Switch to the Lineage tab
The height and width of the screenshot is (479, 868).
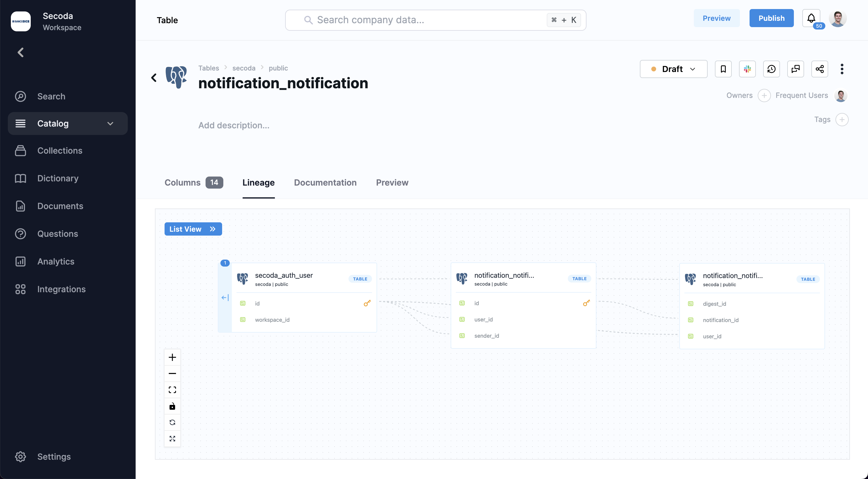tap(259, 183)
